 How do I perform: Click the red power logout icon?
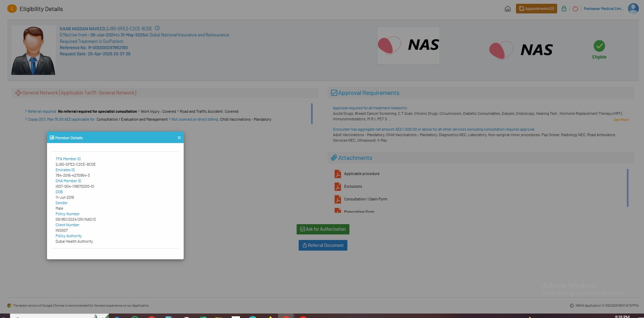click(x=575, y=9)
